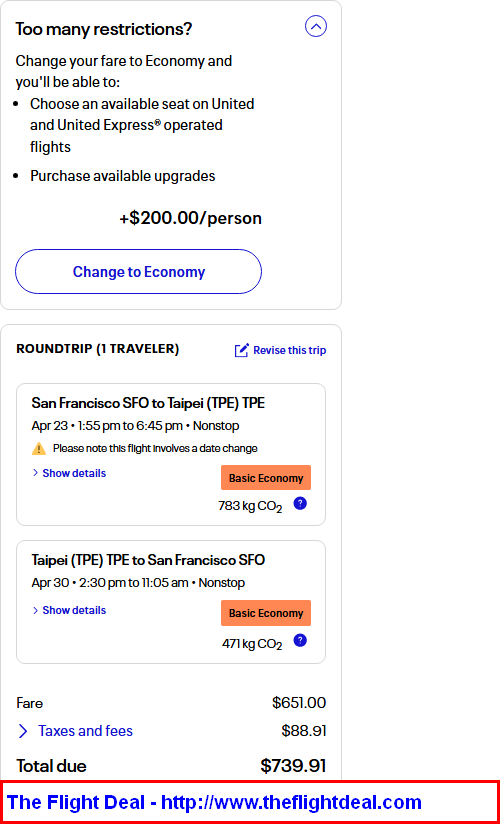Show details for SFO to Taipei flight

click(x=69, y=473)
